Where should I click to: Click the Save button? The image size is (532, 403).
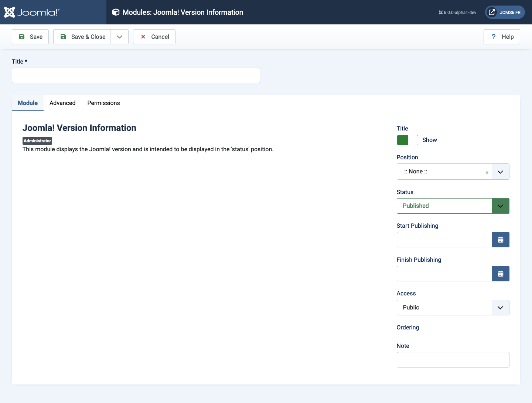[30, 37]
